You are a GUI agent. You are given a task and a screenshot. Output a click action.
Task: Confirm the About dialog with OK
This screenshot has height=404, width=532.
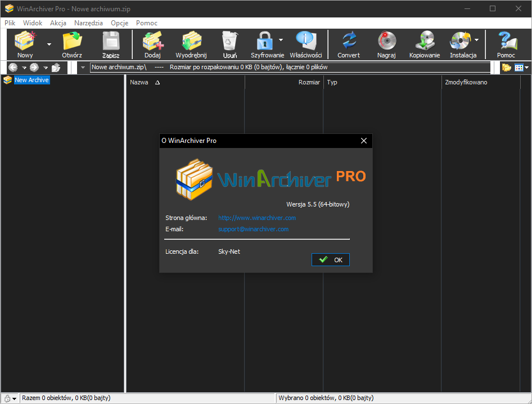[331, 260]
